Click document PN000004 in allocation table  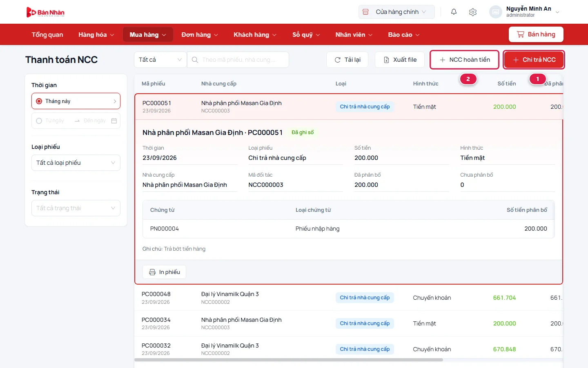tap(165, 229)
